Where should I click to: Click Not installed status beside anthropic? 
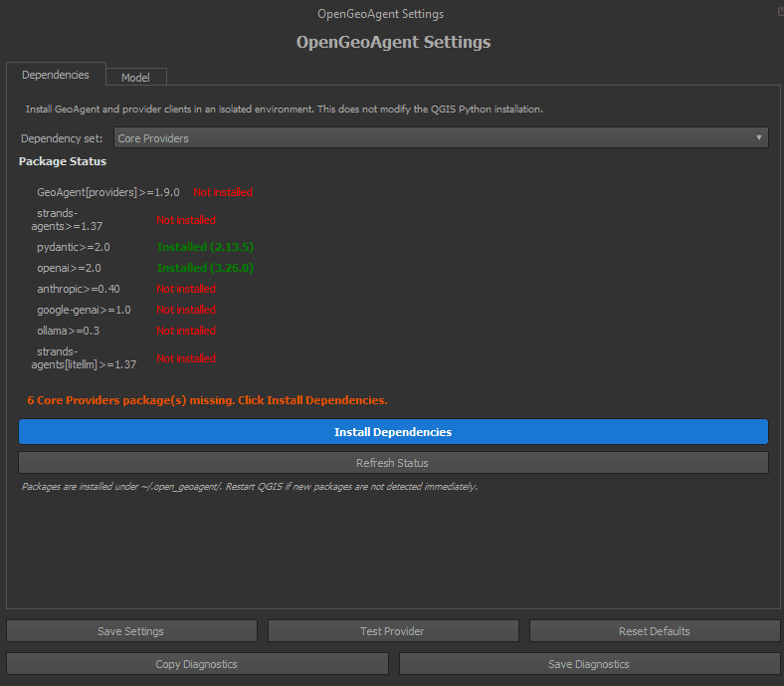point(186,289)
